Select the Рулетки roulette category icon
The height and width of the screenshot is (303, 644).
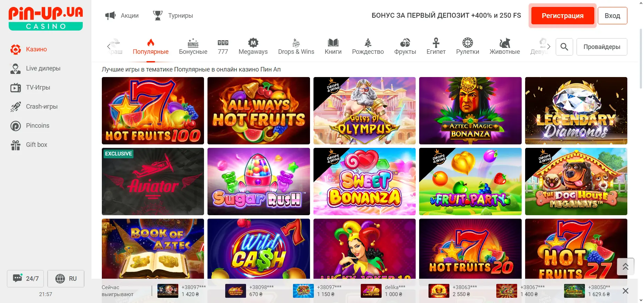click(x=467, y=43)
